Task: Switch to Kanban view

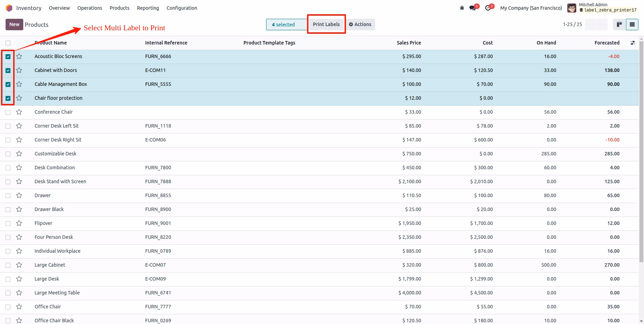Action: [619, 24]
